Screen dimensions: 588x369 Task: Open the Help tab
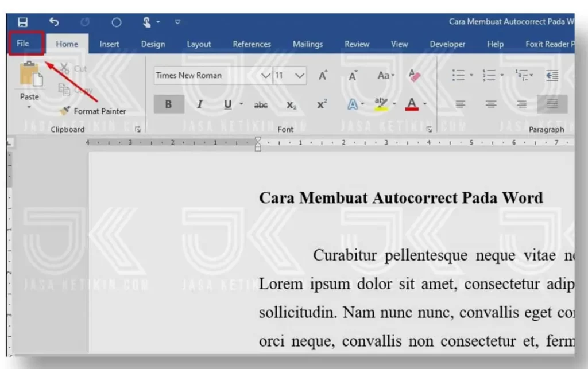click(x=495, y=44)
